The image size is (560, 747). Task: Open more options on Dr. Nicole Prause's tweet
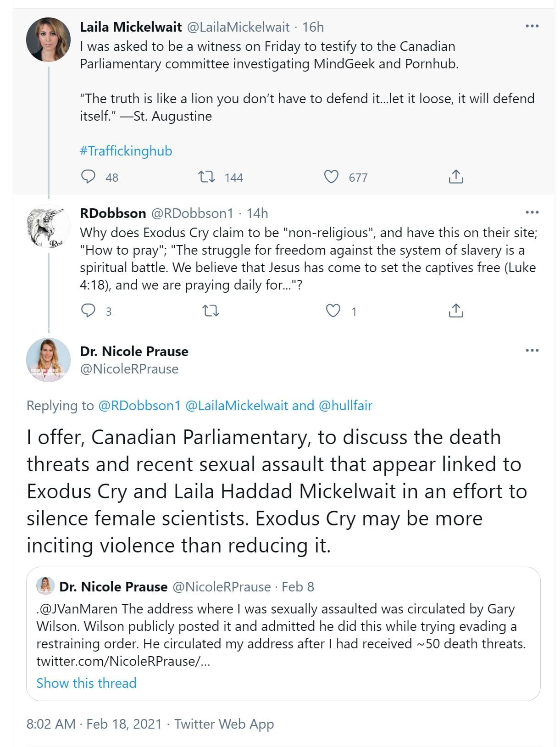[x=532, y=351]
